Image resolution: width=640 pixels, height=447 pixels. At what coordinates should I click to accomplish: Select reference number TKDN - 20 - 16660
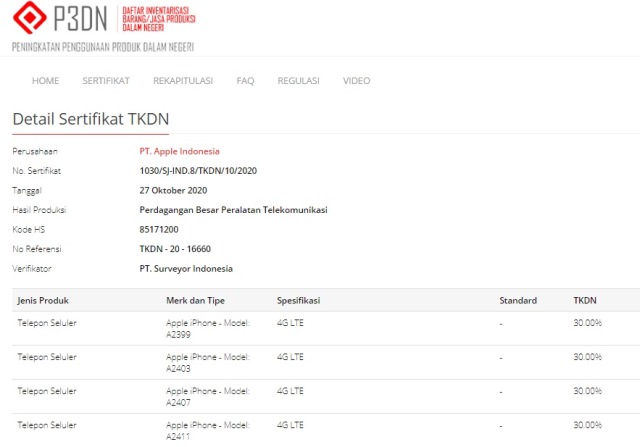click(175, 249)
